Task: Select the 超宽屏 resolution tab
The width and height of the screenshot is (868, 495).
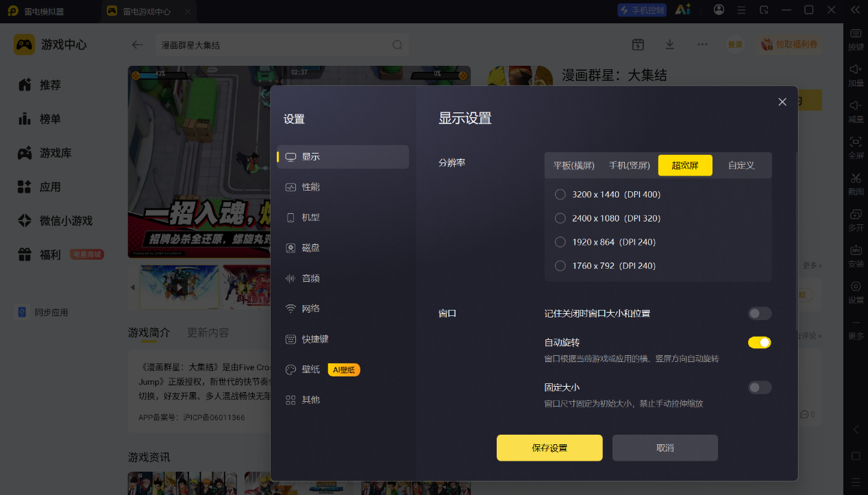Action: pos(685,165)
